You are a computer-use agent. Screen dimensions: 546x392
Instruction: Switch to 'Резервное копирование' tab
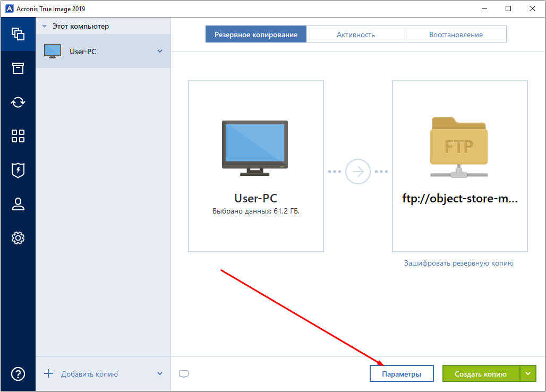pos(256,35)
